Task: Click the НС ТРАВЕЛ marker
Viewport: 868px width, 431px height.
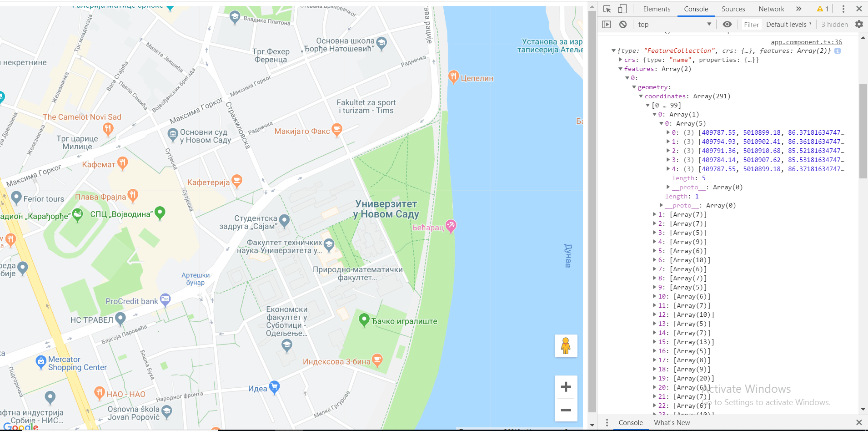Action: (120, 319)
